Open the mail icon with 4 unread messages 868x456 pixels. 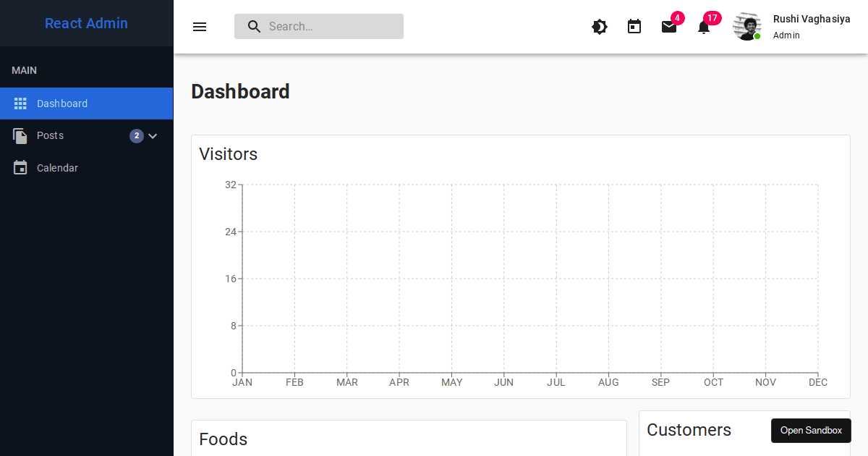coord(669,27)
